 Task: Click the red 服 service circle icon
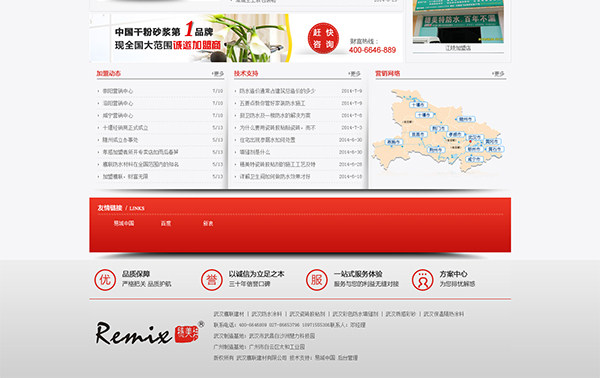pos(316,280)
